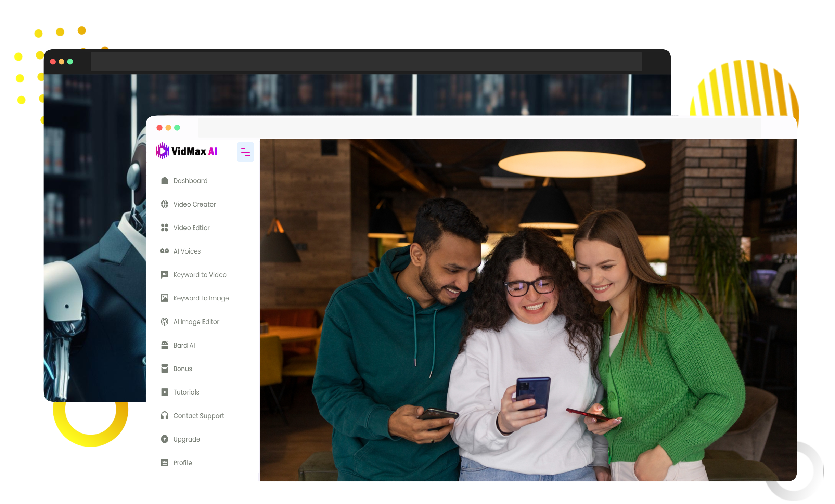The image size is (835, 504).
Task: Open the Tutorials menu item
Action: [186, 392]
